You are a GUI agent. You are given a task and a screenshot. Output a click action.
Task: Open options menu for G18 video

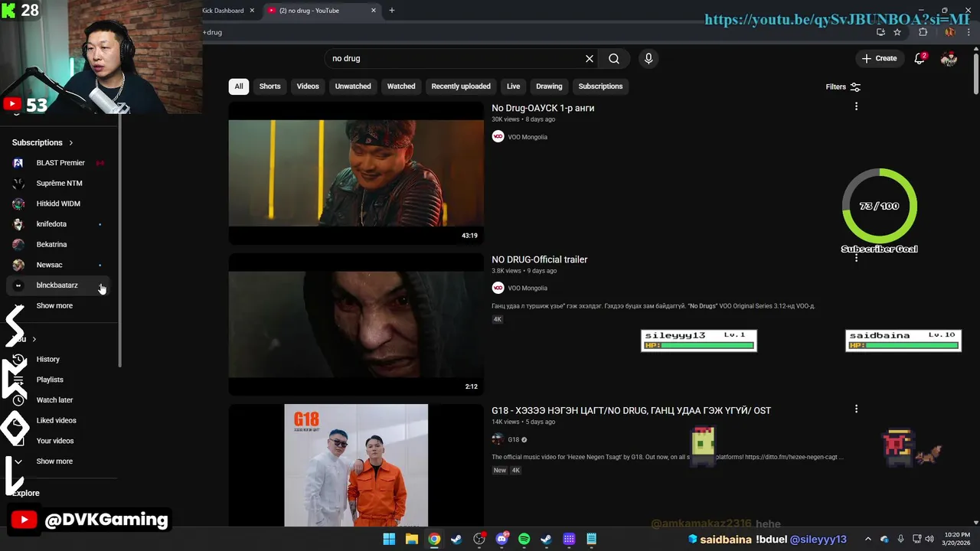pos(856,409)
